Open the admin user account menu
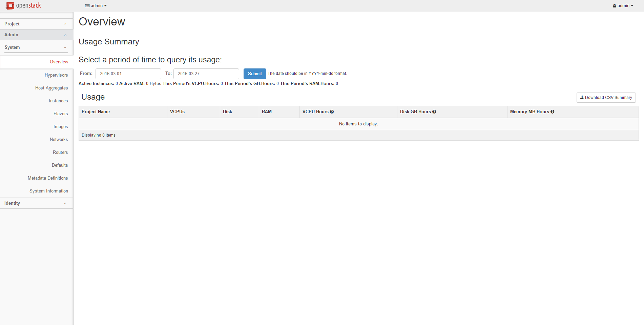644x325 pixels. (623, 6)
